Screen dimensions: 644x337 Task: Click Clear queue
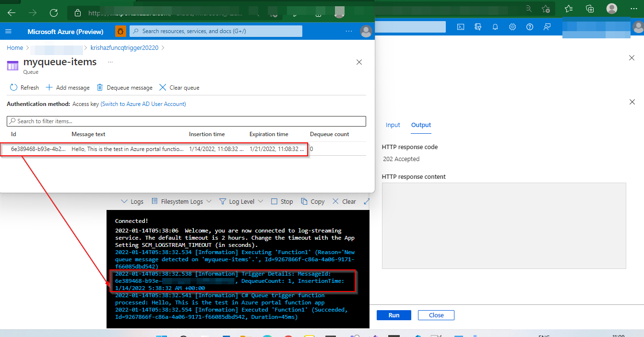(179, 88)
